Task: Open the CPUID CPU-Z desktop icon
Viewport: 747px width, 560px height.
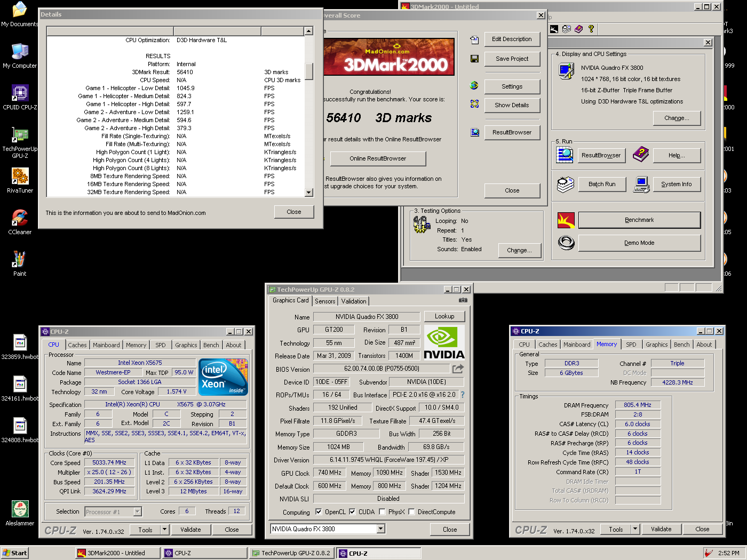Action: point(20,93)
